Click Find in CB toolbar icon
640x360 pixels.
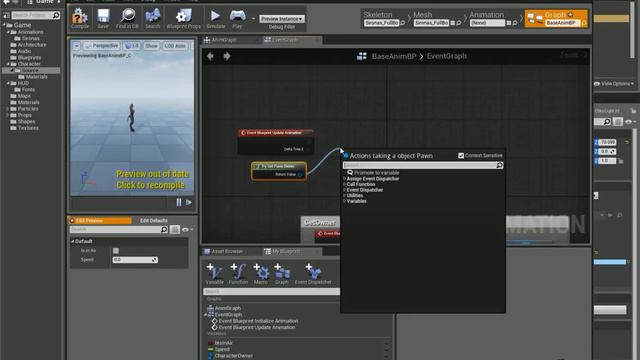tap(127, 19)
